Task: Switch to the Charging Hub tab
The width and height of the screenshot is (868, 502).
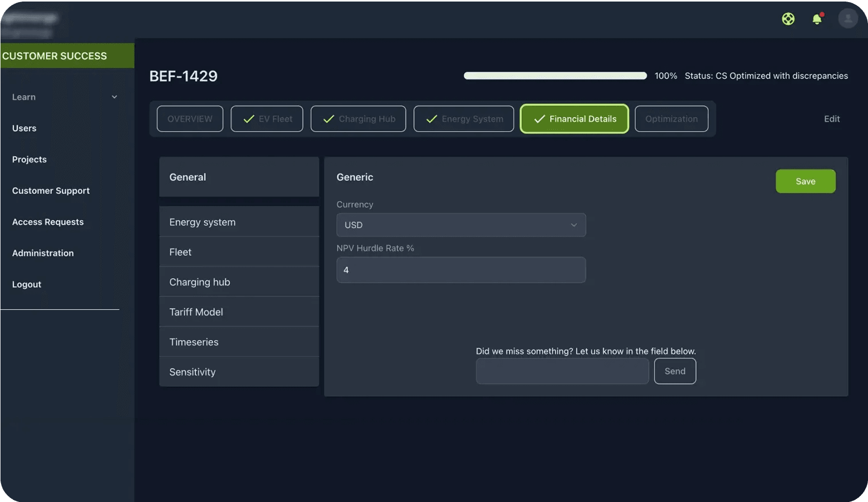Action: tap(358, 119)
